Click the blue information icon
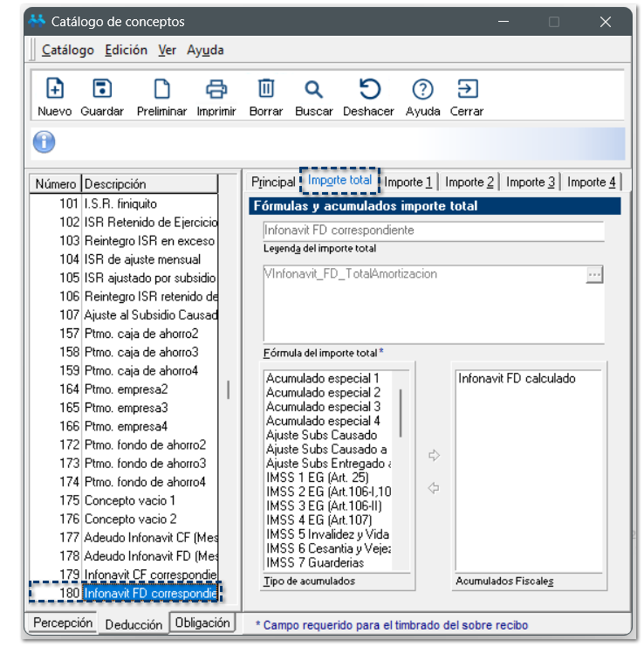Screen dimensions: 644x647 (x=44, y=141)
